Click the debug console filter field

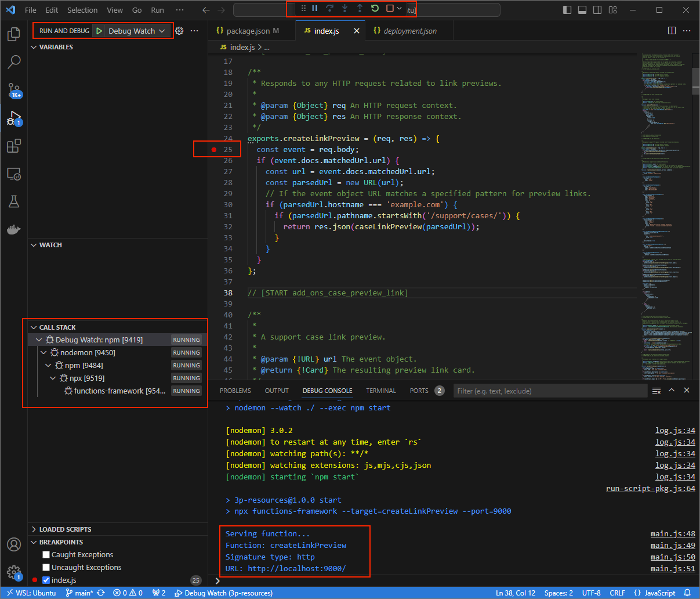(x=550, y=391)
